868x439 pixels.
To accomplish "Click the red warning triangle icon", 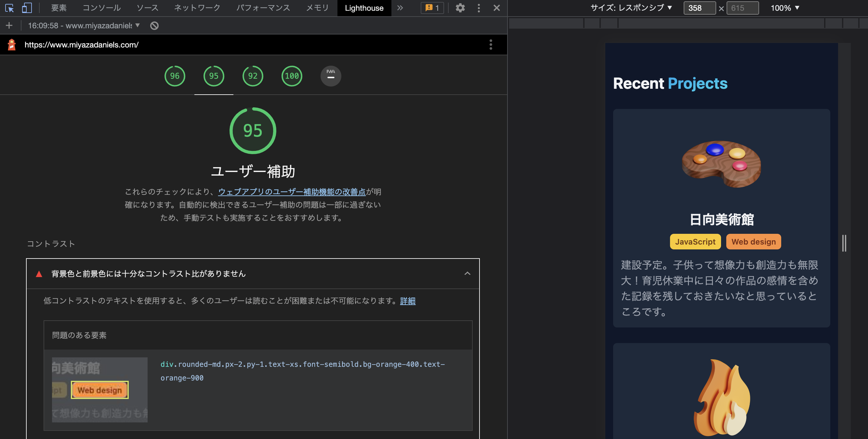I will 39,274.
